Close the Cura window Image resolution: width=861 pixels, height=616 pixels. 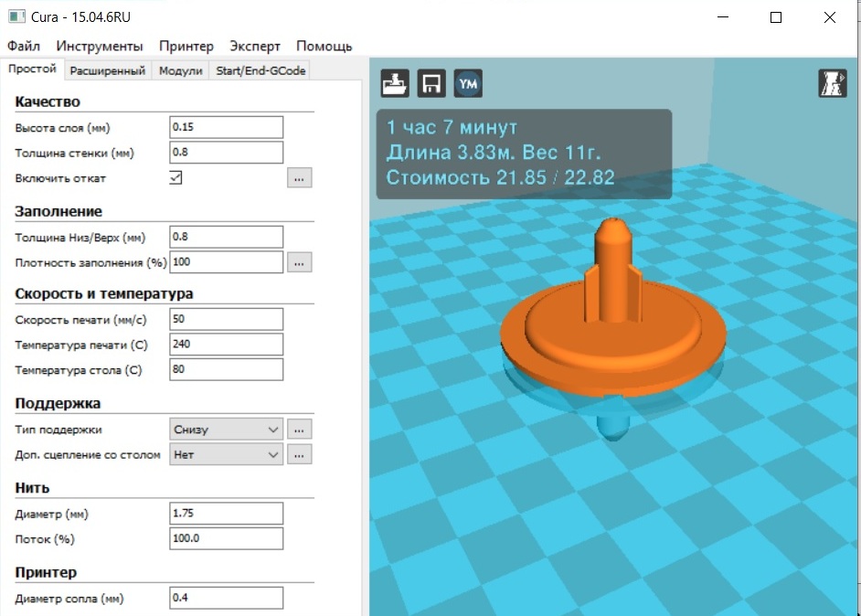[x=830, y=17]
